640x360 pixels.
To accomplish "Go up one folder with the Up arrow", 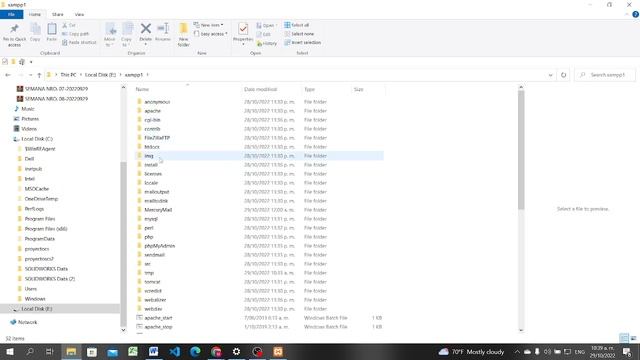I will (39, 75).
